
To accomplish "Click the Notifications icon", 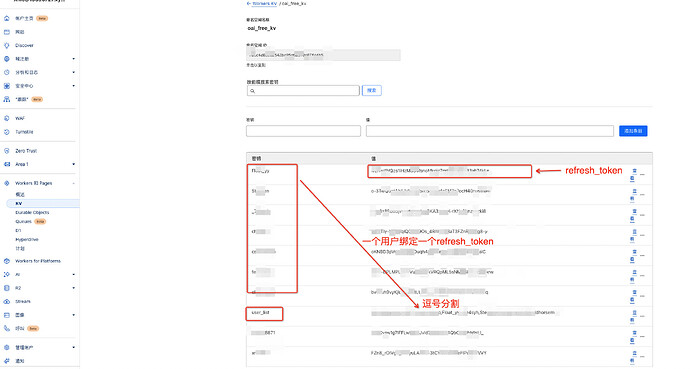I will (x=7, y=361).
